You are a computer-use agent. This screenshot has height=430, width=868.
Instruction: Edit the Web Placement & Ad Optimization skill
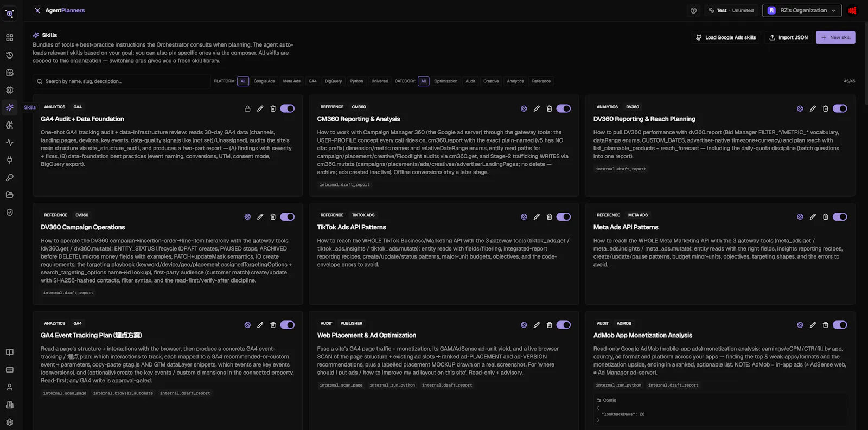tap(537, 325)
